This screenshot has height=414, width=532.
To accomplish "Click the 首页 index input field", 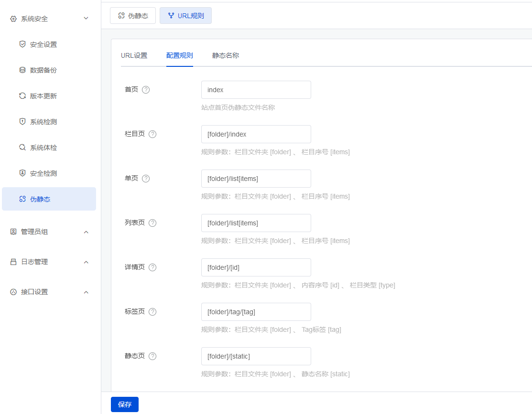I will [256, 90].
